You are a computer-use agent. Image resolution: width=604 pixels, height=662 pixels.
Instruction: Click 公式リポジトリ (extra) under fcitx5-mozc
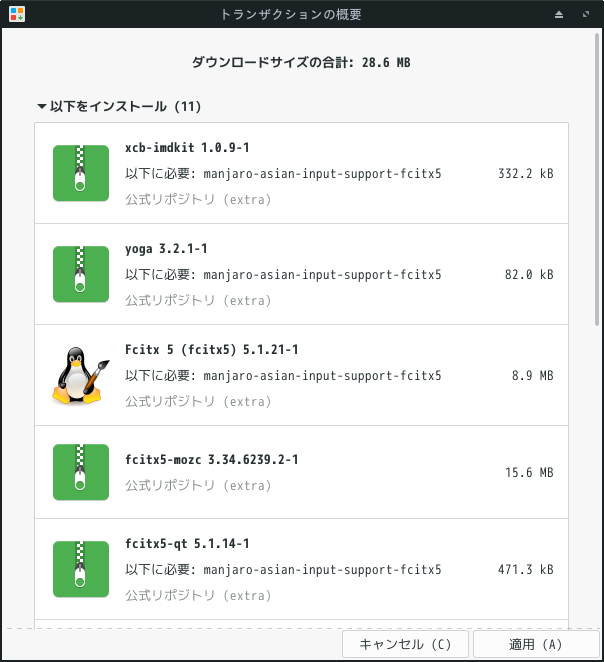click(198, 485)
